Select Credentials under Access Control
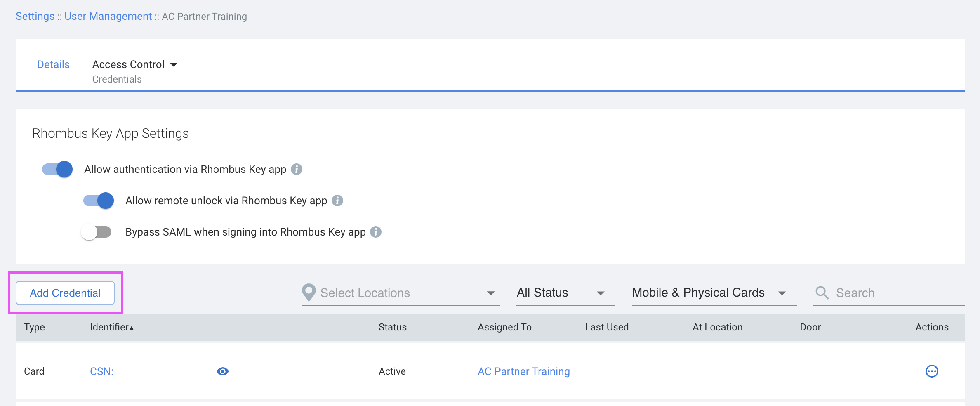Screen dimensions: 980x406 pos(117,79)
